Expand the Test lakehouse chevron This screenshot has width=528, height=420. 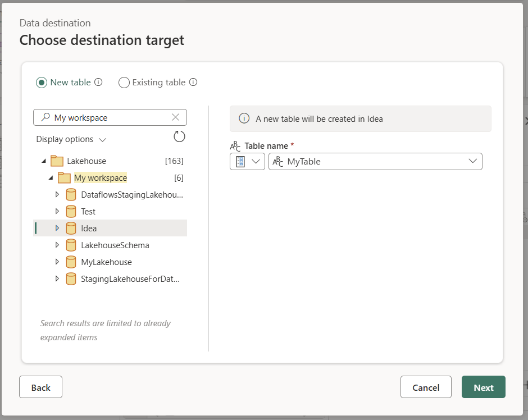point(56,211)
